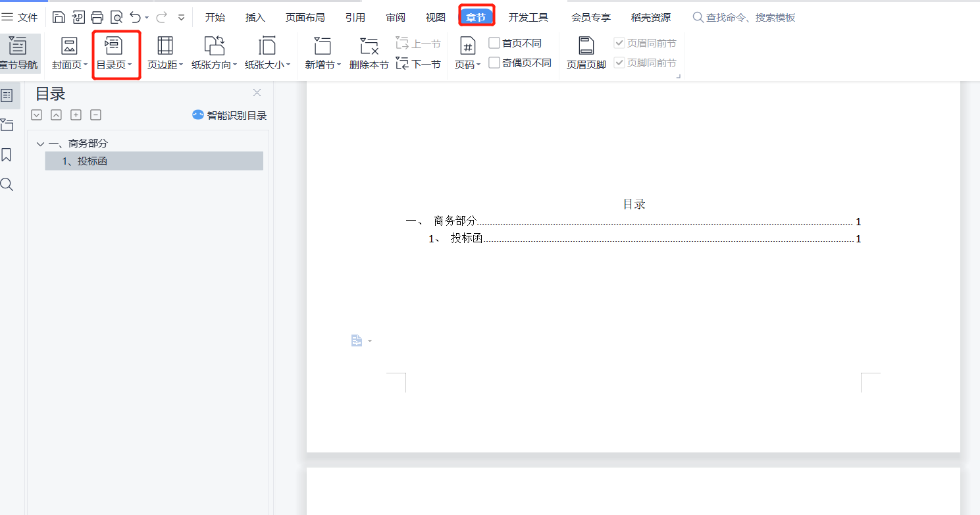Click the 商务部分 table of contents line
The width and height of the screenshot is (980, 515).
click(633, 221)
